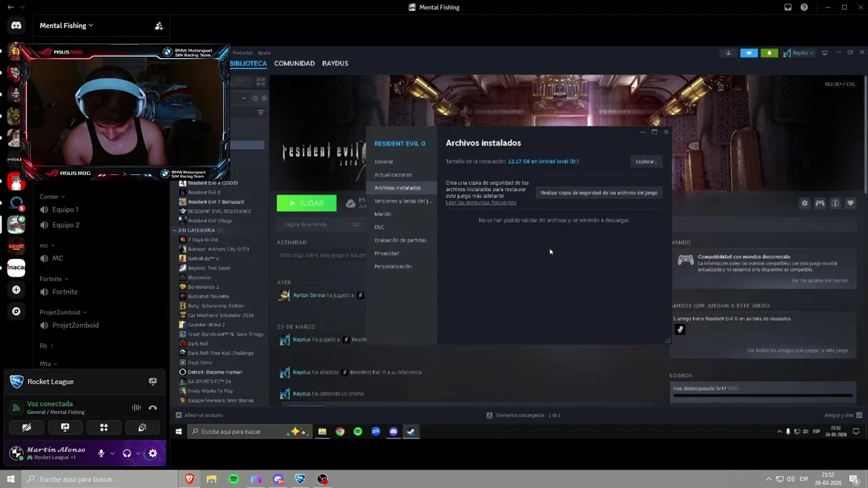The height and width of the screenshot is (488, 868).
Task: Open Brave browser from Windows taskbar
Action: [x=189, y=479]
